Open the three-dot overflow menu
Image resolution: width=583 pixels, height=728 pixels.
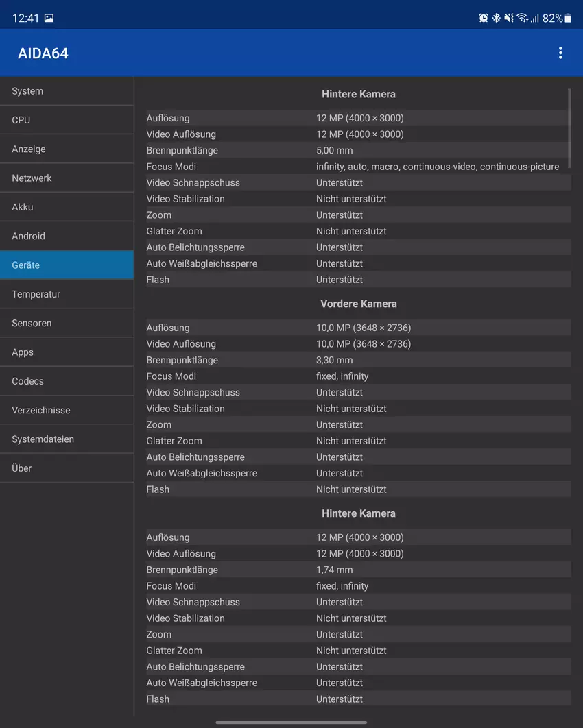tap(560, 53)
